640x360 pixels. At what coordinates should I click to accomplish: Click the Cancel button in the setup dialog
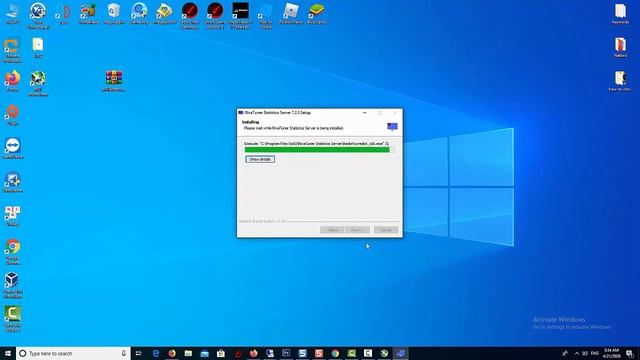coord(386,230)
